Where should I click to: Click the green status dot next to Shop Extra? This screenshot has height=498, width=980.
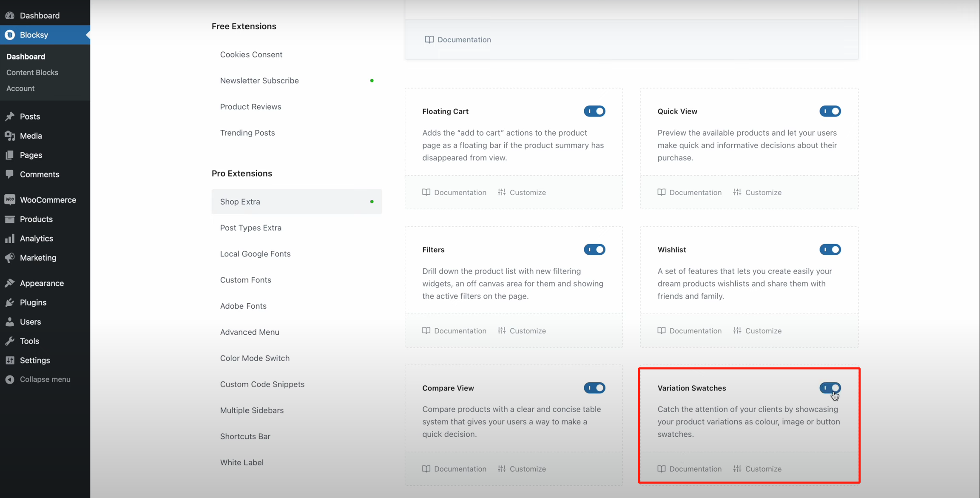point(372,202)
